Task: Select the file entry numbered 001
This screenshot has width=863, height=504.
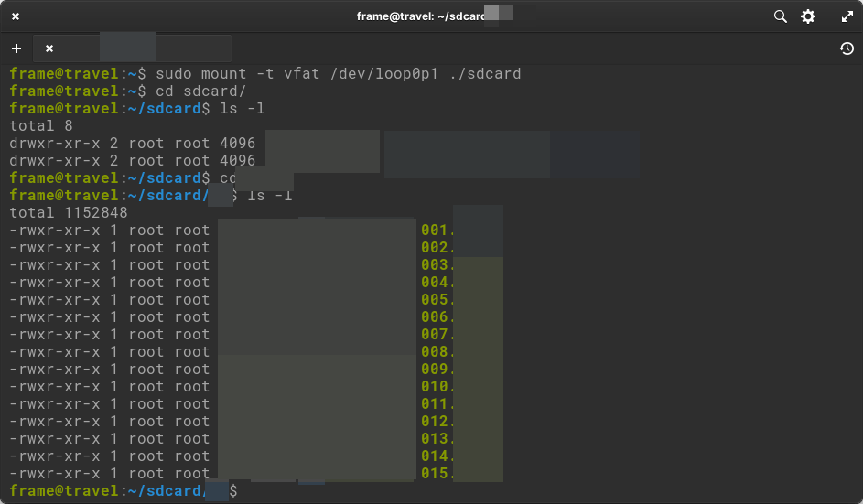Action: tap(437, 231)
